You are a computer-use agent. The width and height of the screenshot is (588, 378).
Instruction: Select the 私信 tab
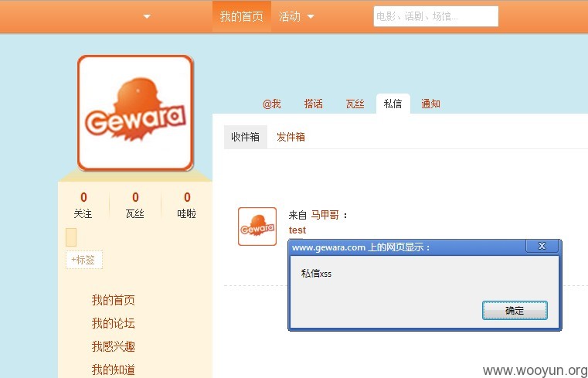pyautogui.click(x=393, y=104)
